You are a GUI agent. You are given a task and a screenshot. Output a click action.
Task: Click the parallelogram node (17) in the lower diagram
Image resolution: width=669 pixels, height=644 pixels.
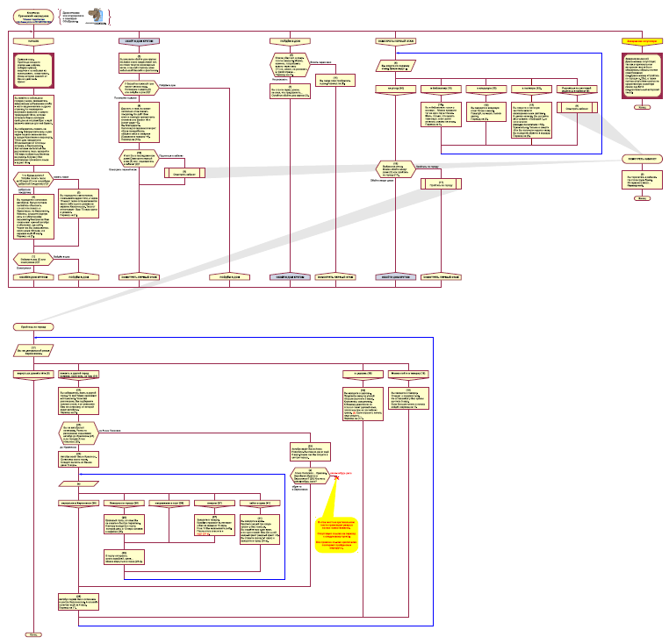(32, 351)
